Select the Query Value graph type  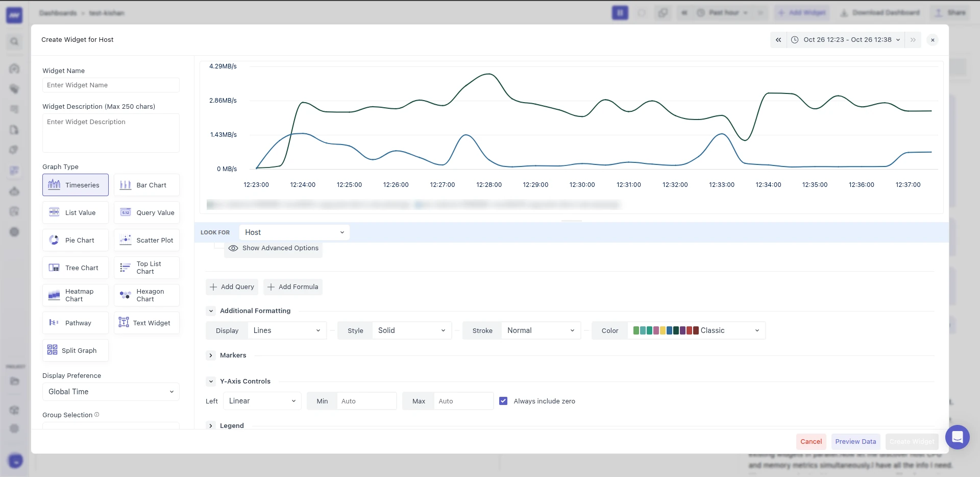point(146,212)
